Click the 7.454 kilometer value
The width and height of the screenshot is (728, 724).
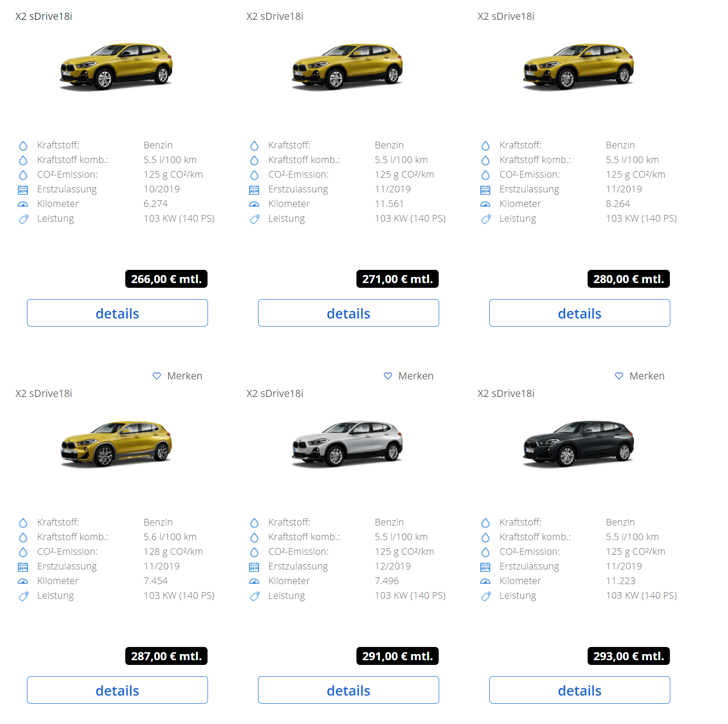click(156, 581)
